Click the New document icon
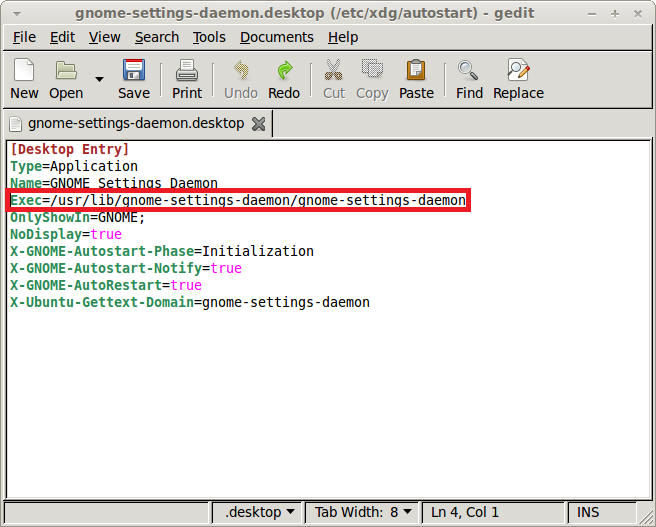 24,70
